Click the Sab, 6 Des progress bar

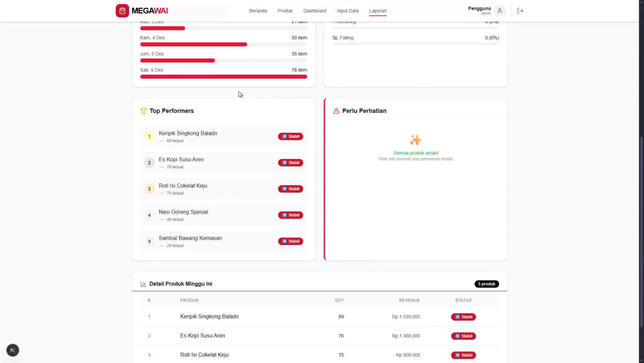(x=223, y=77)
